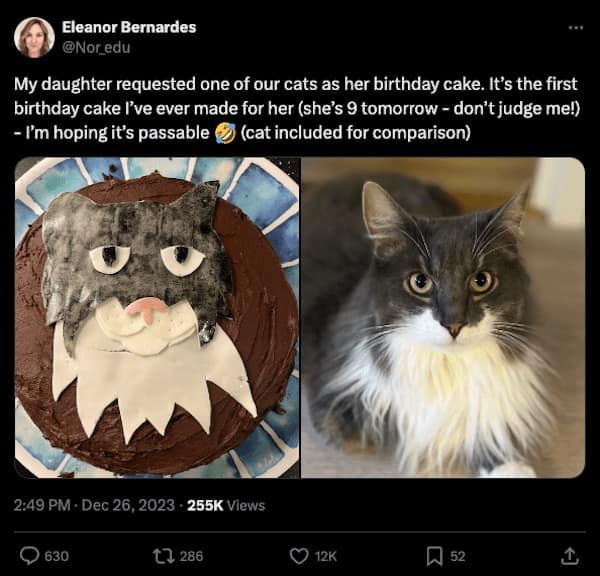Click the laughing emoji in the post

(224, 132)
